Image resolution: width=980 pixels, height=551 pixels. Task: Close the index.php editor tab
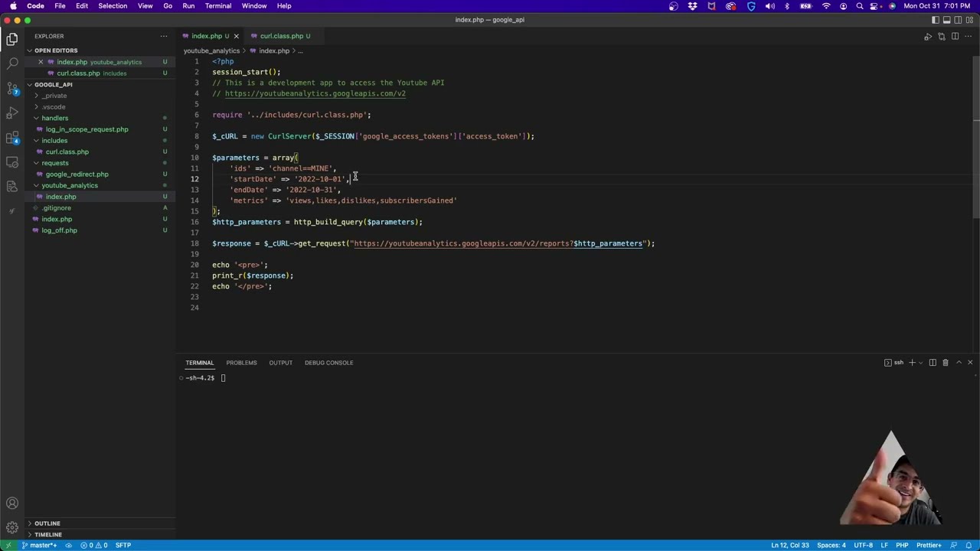(x=236, y=36)
